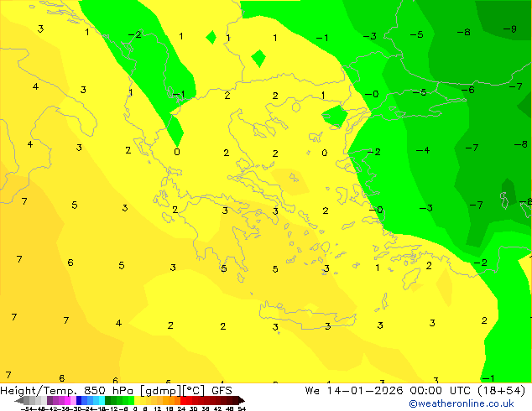Click the '14-01-2026' forecast date
The height and width of the screenshot is (411, 532).
click(365, 391)
